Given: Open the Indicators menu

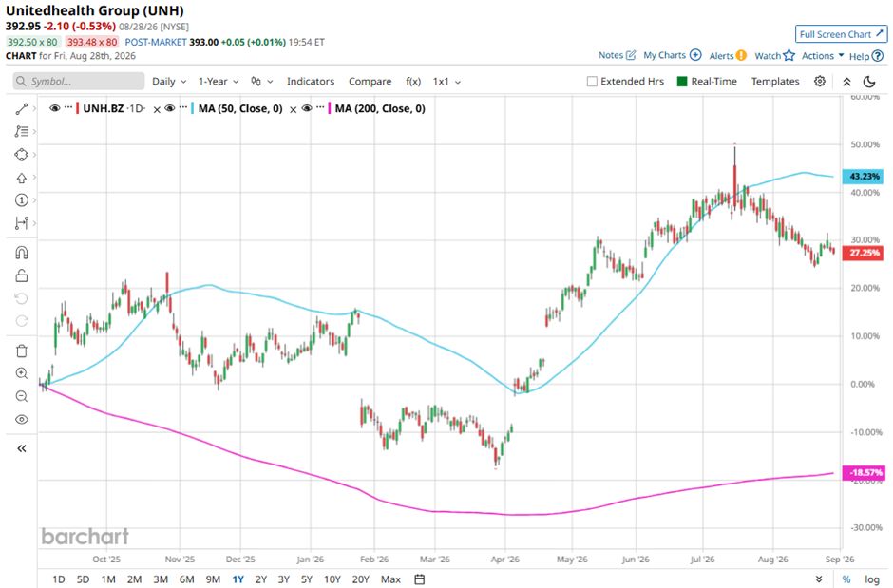Looking at the screenshot, I should pos(311,82).
